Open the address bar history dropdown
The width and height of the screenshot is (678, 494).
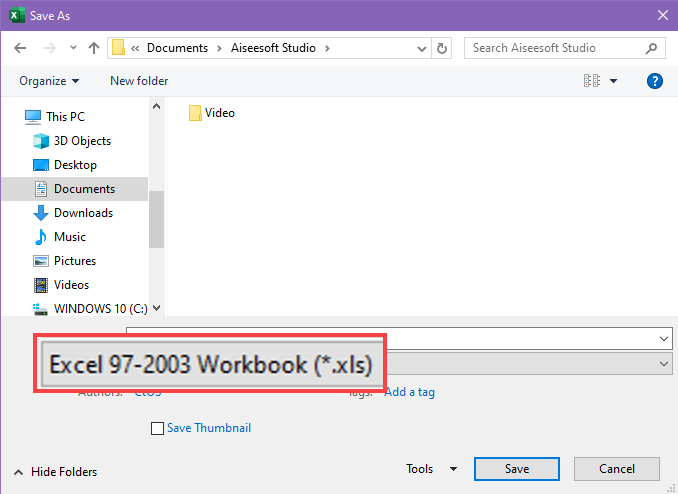pos(422,48)
